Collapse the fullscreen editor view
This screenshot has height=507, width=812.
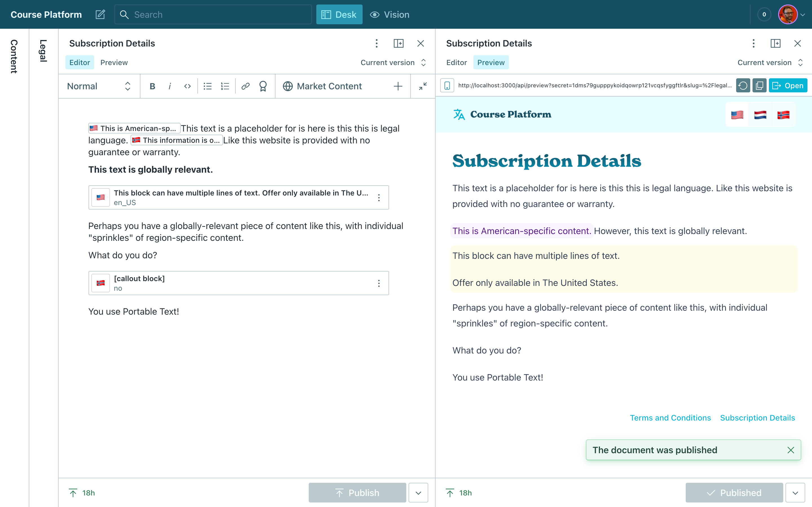423,86
